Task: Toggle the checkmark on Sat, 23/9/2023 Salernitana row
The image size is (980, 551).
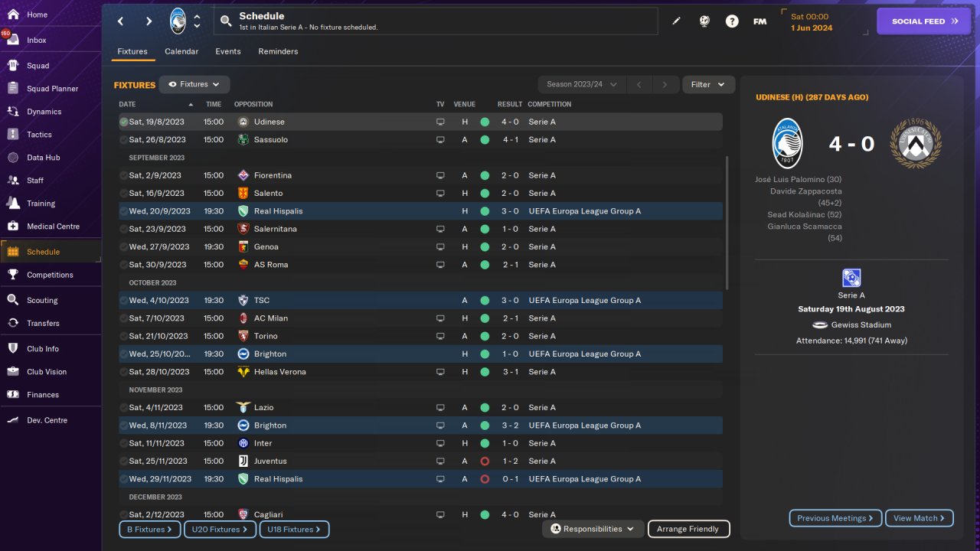Action: pyautogui.click(x=123, y=229)
